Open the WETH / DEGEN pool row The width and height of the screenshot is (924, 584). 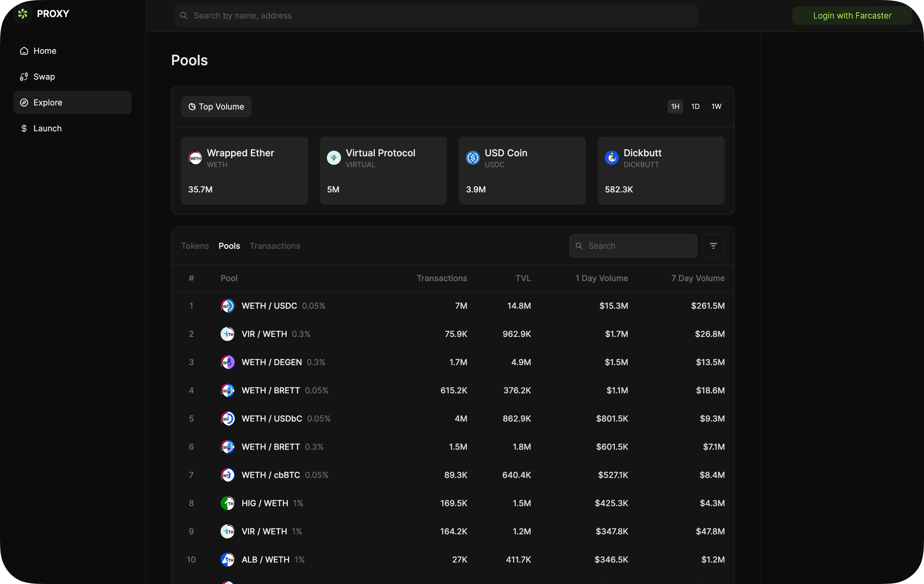pos(453,362)
